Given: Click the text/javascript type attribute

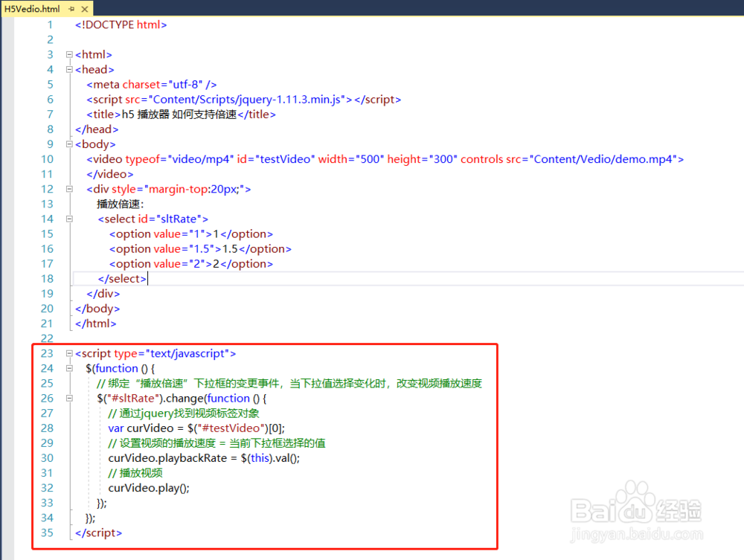Looking at the screenshot, I should tap(172, 353).
